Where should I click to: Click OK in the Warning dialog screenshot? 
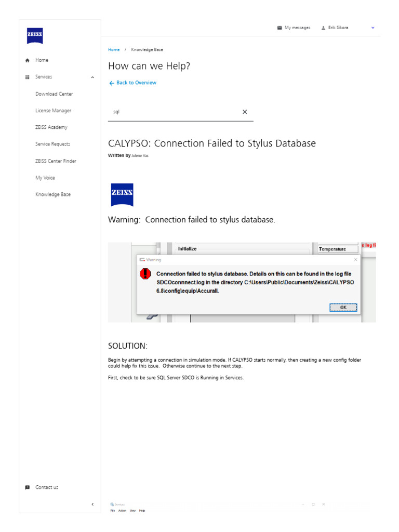coord(343,308)
